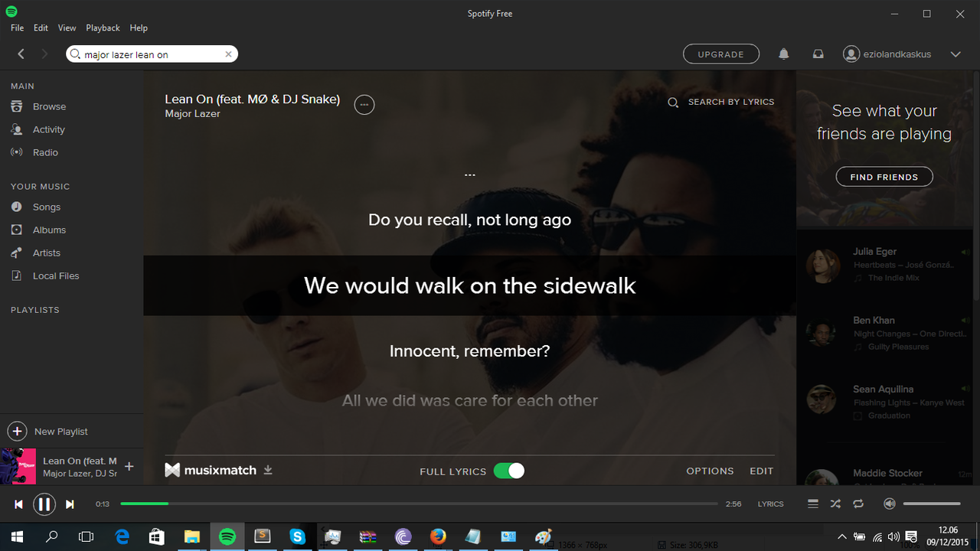Click Major Lazer artist name under title
Screen dimensions: 980x551
[192, 113]
